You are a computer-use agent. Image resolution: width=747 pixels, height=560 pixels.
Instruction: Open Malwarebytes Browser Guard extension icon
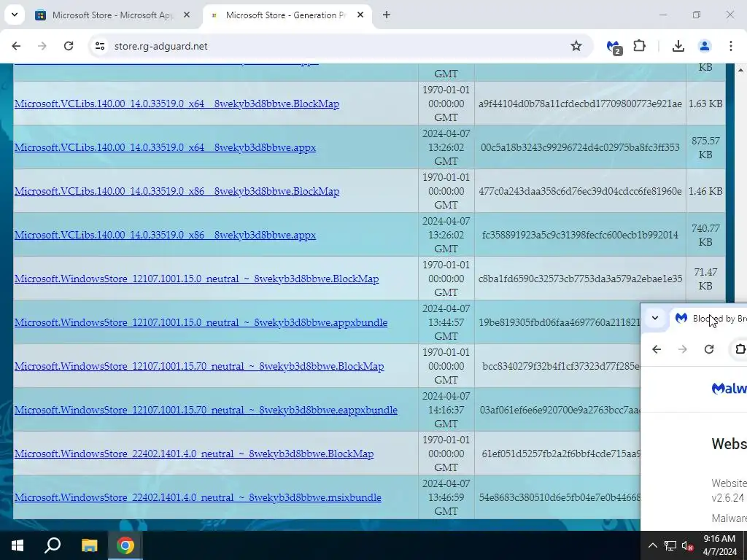coord(614,47)
